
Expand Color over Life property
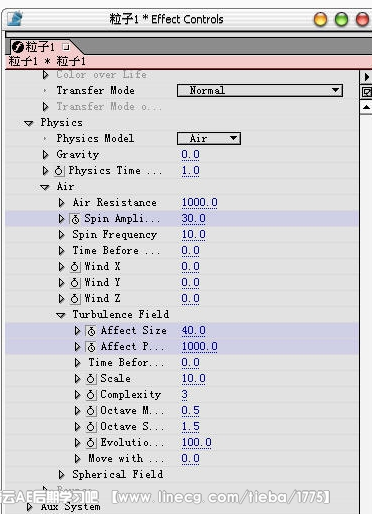pos(45,75)
